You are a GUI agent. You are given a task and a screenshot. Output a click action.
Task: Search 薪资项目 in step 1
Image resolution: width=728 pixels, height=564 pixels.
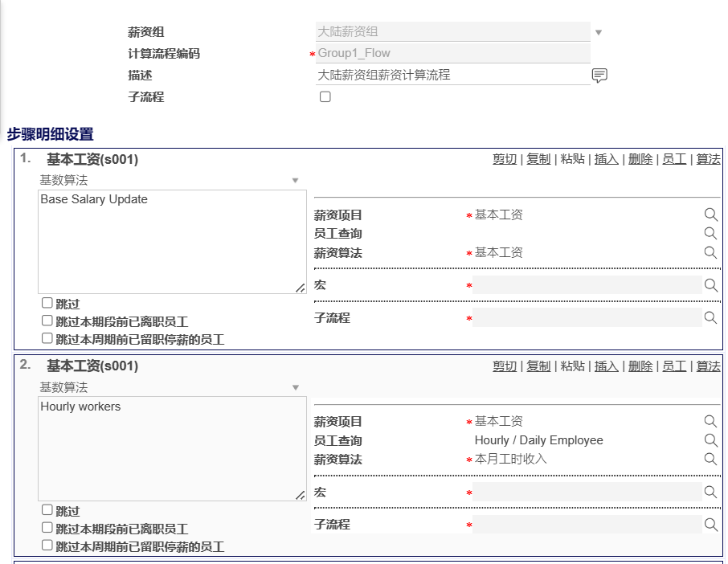pos(710,215)
